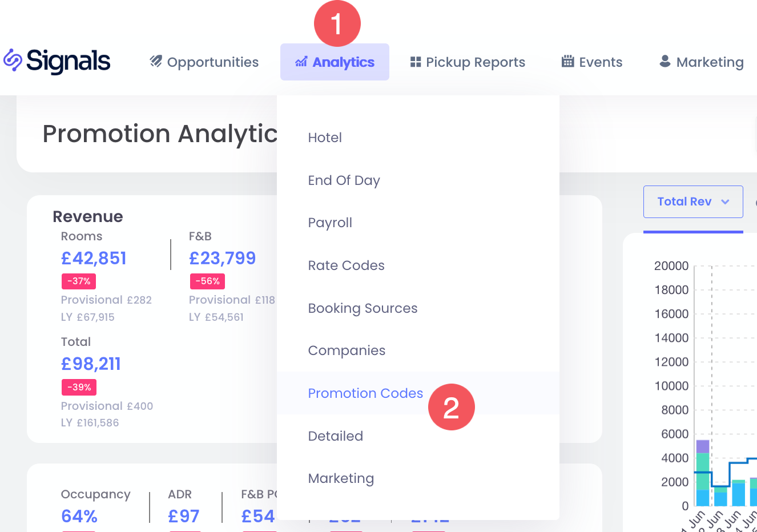Select Promotion Codes in the menu

[365, 393]
